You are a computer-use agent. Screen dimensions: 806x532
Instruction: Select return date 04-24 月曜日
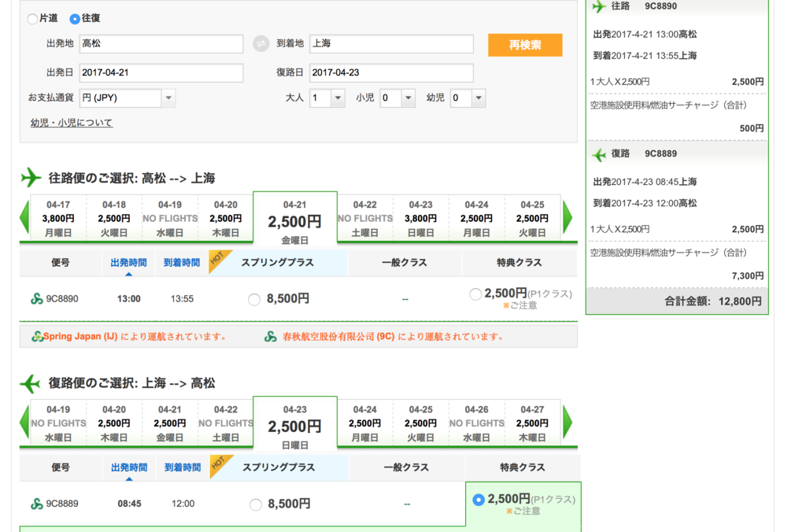click(365, 423)
